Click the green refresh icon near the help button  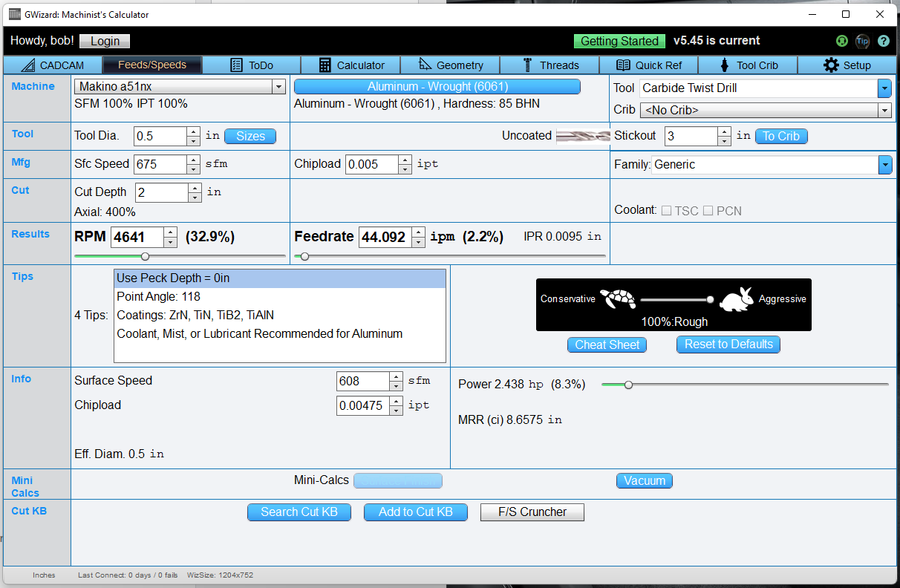point(842,42)
